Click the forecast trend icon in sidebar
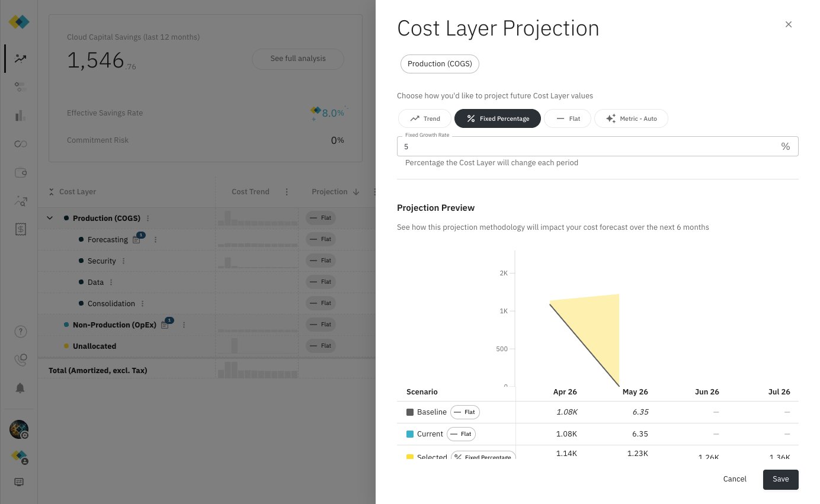The width and height of the screenshot is (820, 504). [21, 59]
